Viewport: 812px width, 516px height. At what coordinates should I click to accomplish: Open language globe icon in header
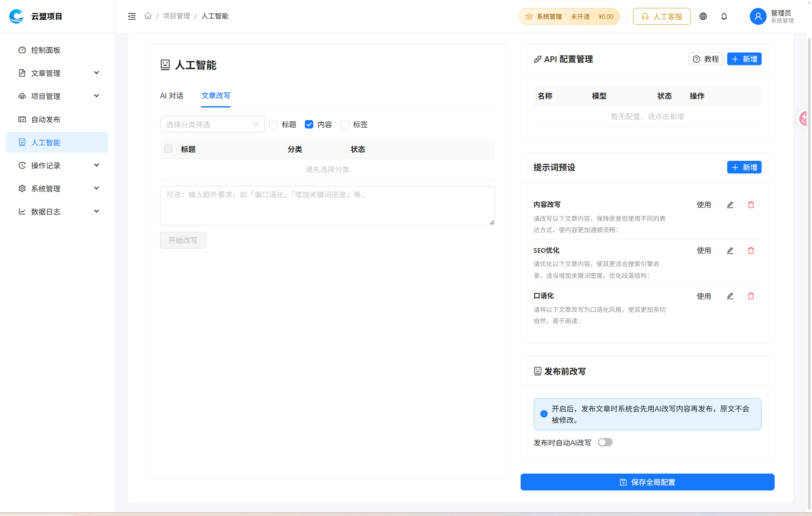(703, 16)
